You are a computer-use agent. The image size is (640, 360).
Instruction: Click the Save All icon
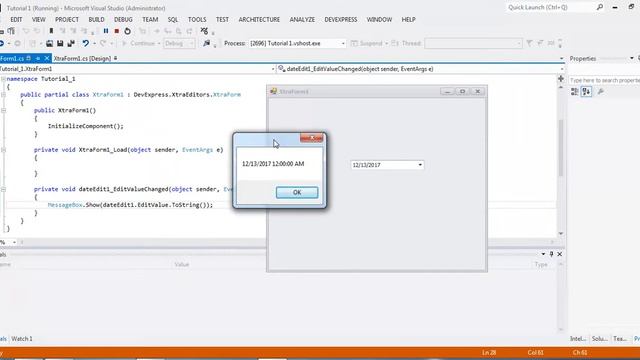[x=71, y=43]
